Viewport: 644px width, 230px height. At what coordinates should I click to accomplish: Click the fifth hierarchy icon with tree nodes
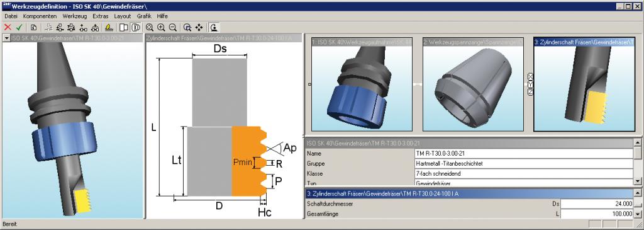pyautogui.click(x=95, y=27)
